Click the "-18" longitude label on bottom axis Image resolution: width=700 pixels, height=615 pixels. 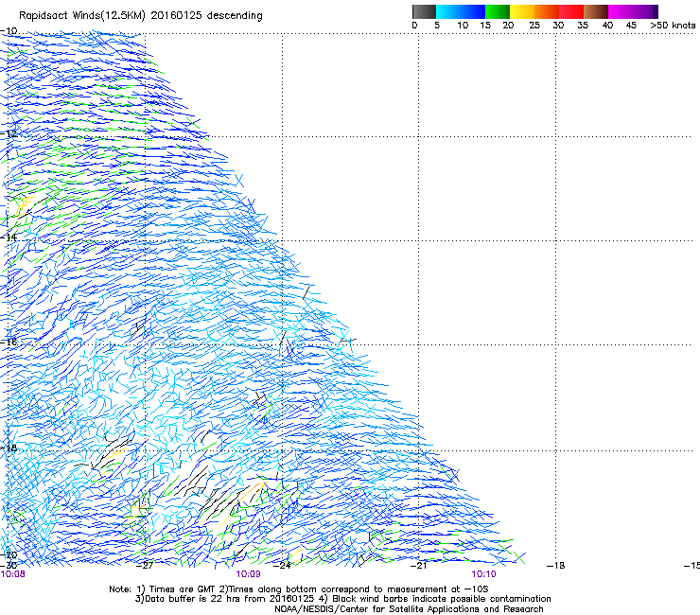(x=556, y=566)
